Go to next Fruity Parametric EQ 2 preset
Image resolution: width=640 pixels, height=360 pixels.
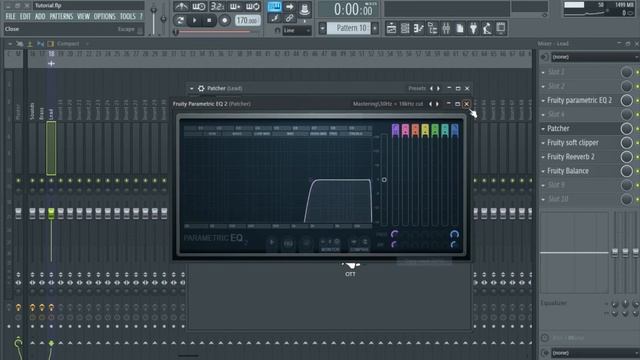pos(437,104)
